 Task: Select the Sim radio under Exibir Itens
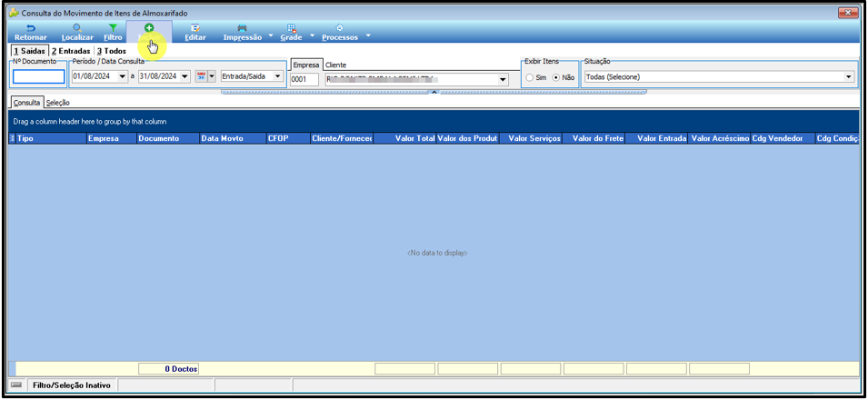pyautogui.click(x=530, y=77)
